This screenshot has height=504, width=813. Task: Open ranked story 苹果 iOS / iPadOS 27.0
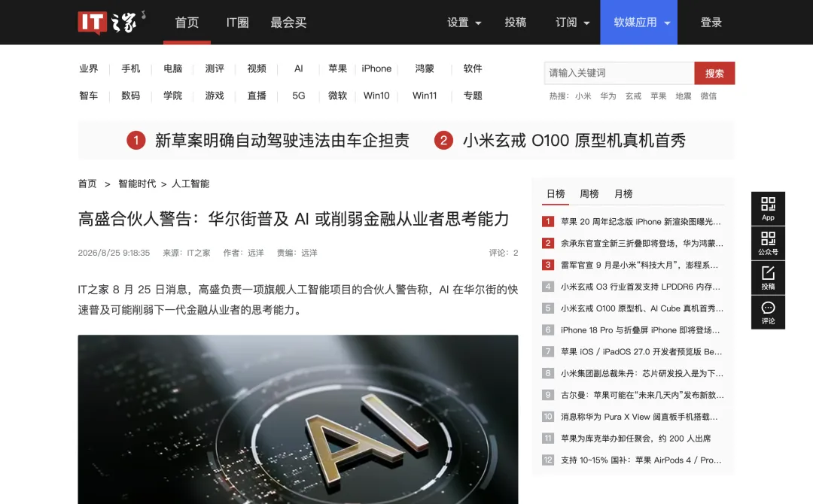(x=641, y=352)
